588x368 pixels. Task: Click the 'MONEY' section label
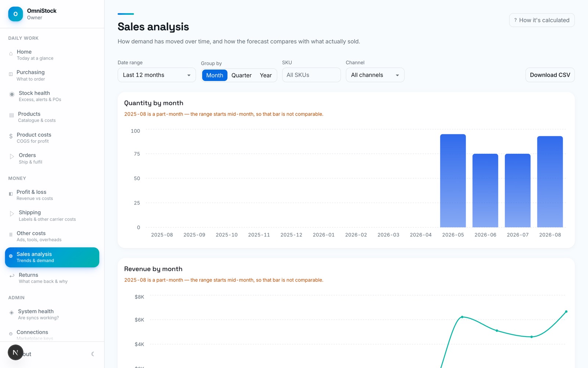pyautogui.click(x=17, y=178)
